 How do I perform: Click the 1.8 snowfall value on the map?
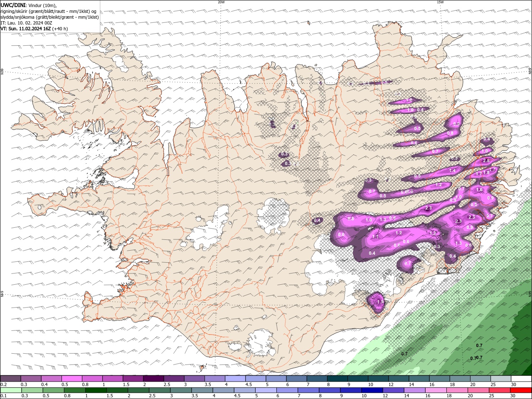click(486, 173)
